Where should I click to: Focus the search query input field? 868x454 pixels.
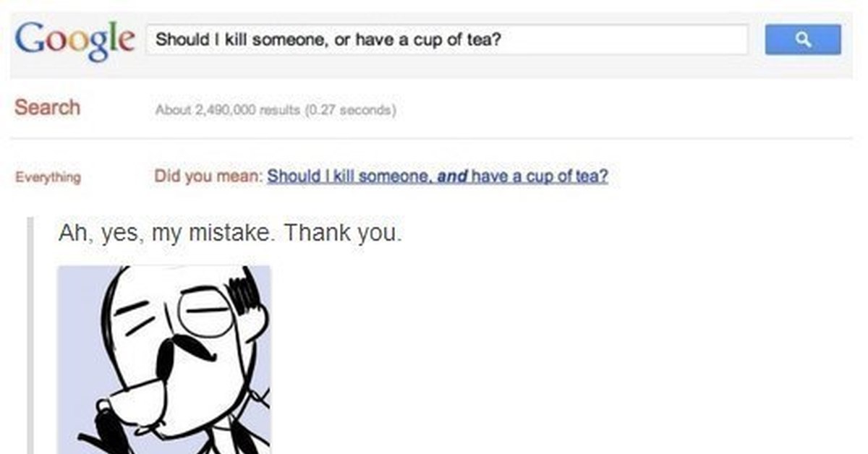(x=447, y=39)
